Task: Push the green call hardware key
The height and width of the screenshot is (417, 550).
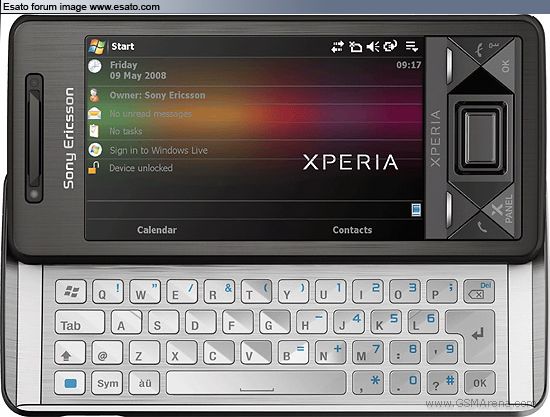Action: (x=482, y=226)
